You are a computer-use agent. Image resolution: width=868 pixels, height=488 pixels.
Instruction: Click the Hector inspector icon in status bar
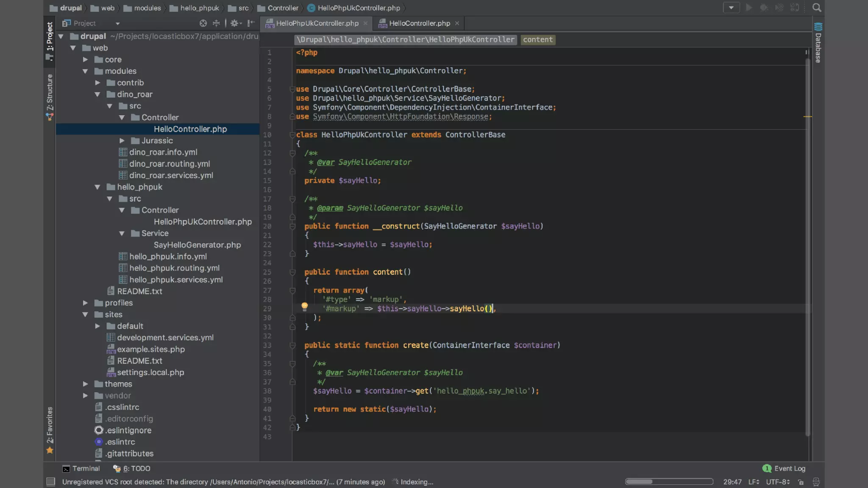coord(816,482)
